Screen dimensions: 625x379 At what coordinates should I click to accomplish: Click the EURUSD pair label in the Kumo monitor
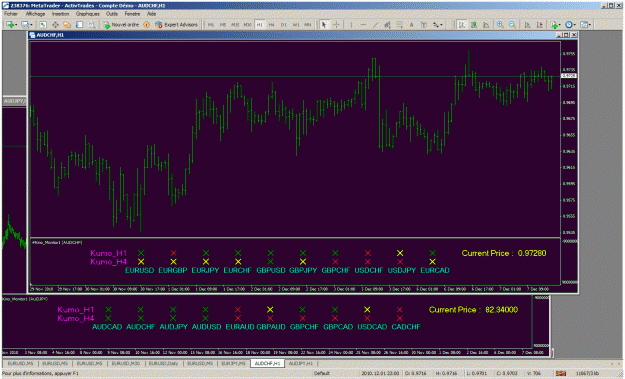pyautogui.click(x=140, y=270)
